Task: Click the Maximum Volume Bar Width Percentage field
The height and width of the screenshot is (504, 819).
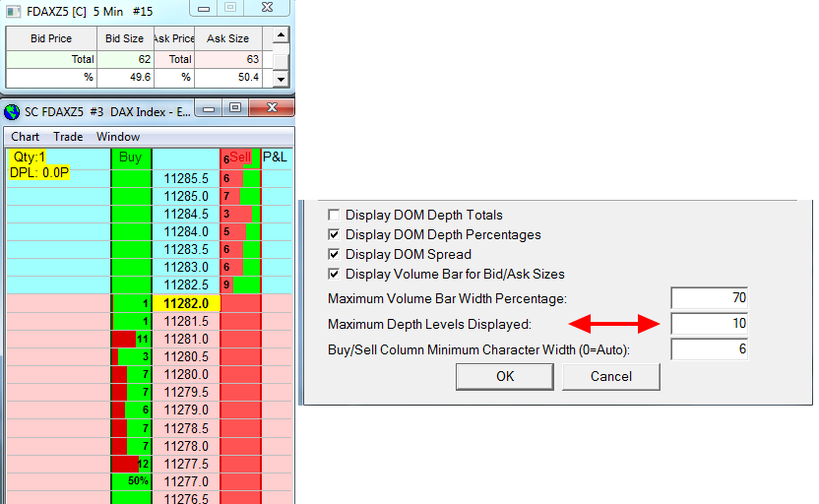Action: 710,298
